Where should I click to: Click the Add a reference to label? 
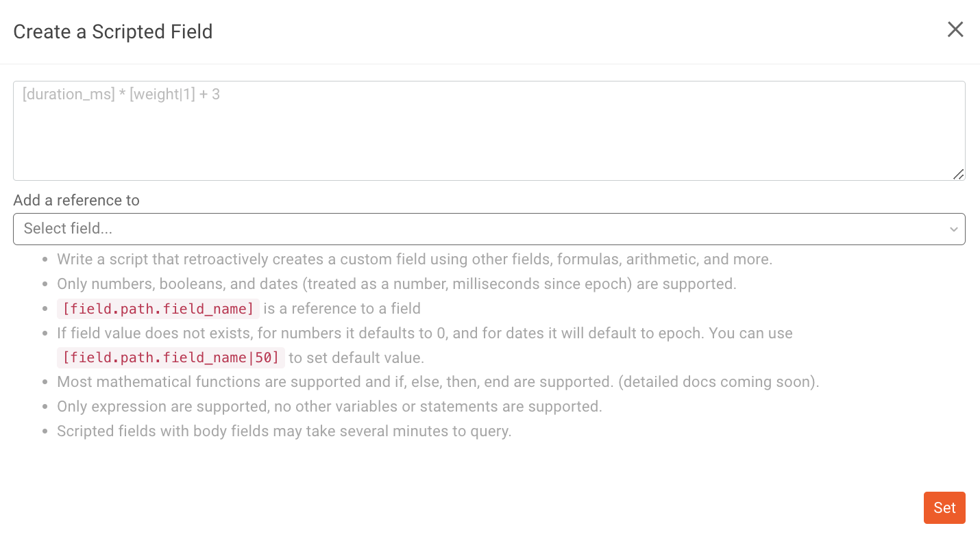(76, 200)
